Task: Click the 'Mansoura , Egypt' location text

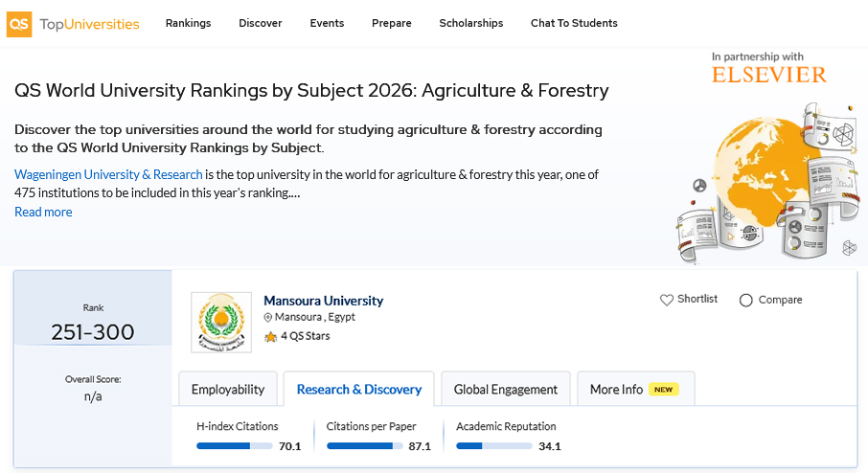Action: (x=315, y=317)
